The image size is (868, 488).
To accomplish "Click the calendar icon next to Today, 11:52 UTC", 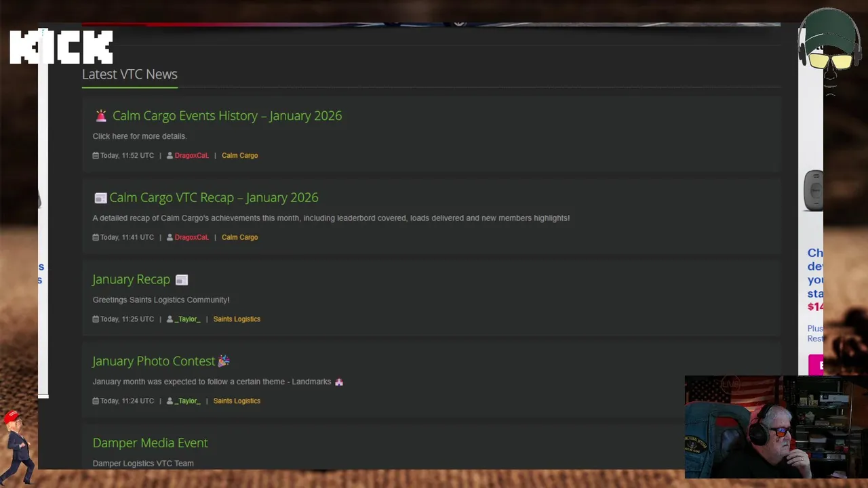I will [x=96, y=156].
